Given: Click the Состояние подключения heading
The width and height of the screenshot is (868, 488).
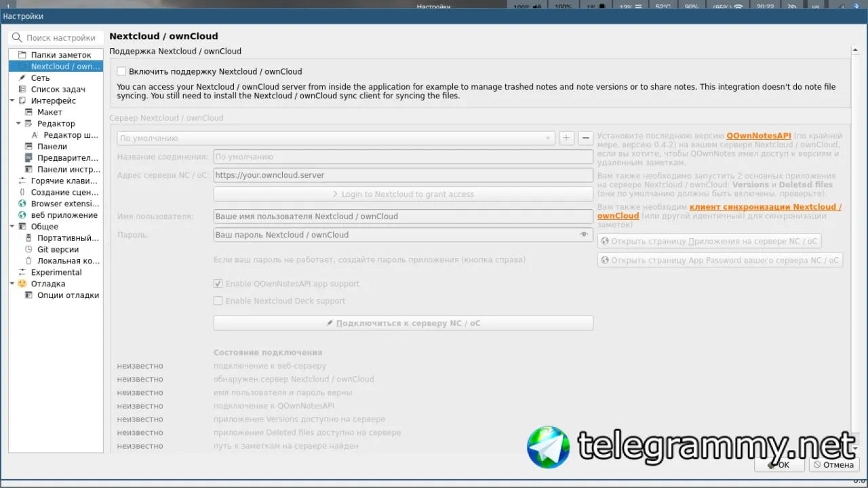Looking at the screenshot, I should [x=268, y=352].
